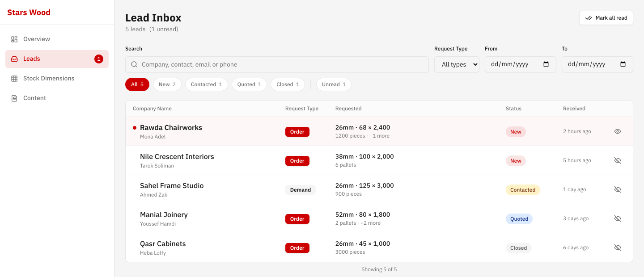Open Stock Dimensions in the sidebar
Screen dimensions: 644x277
57,79
